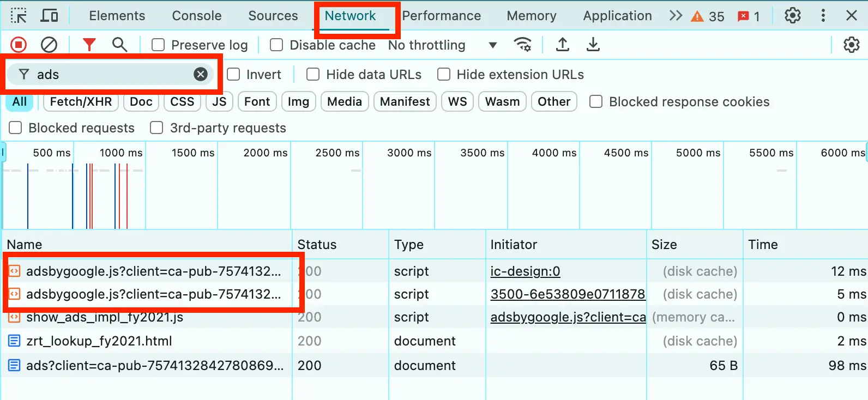The width and height of the screenshot is (868, 400).
Task: Open initiator link ic-design:0
Action: 525,271
